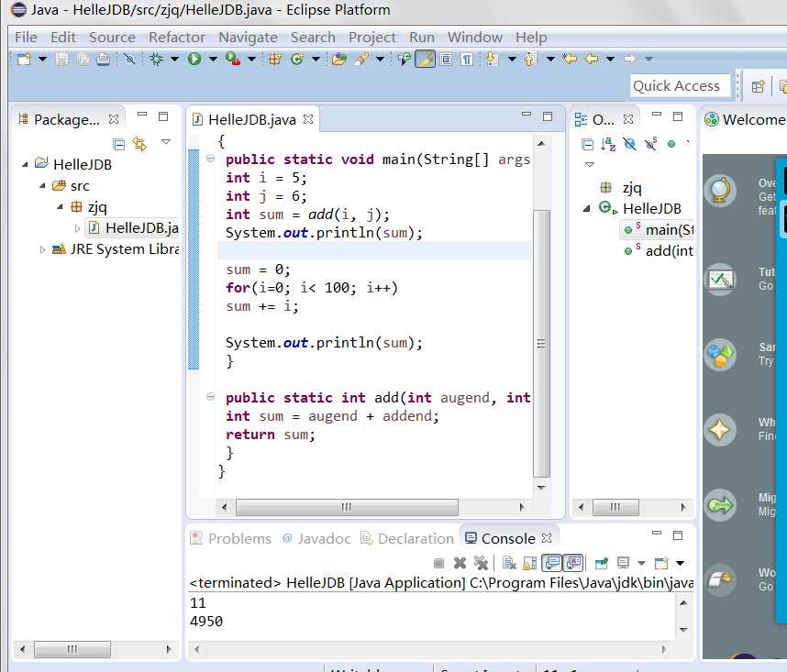Expand the JRE System Library node

[x=43, y=249]
